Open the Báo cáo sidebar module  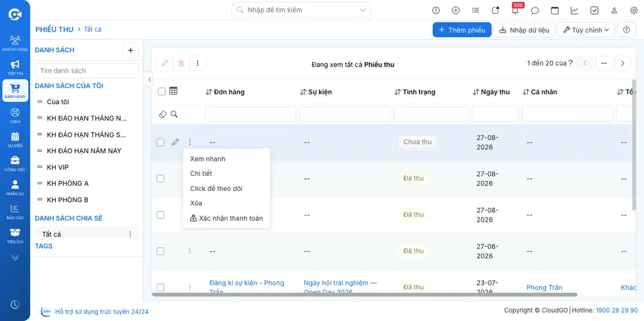[15, 212]
